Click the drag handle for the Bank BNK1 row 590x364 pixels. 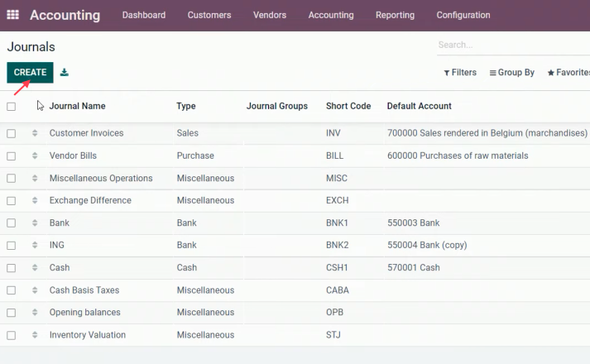35,223
